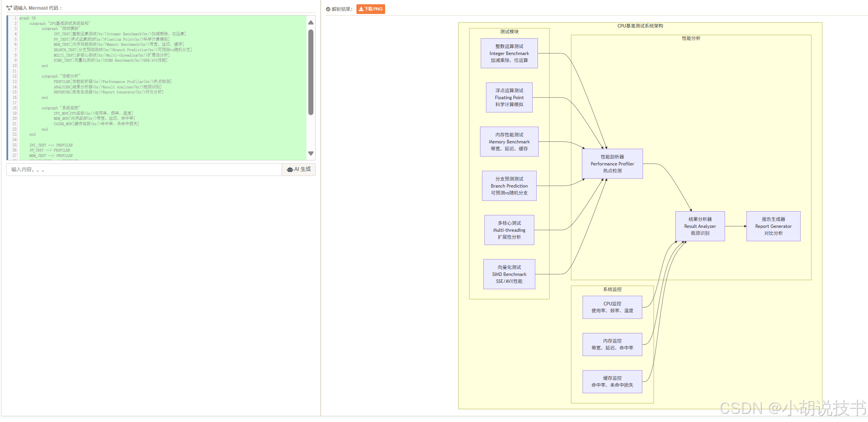Select the 报告生成器 Report Generator node
This screenshot has height=422, width=868.
773,226
